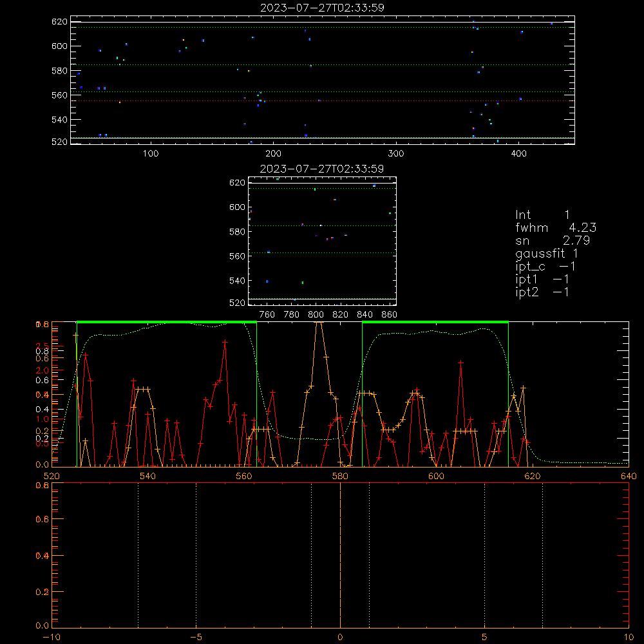Click the middle plot title 2023-07-27T02:33:59
This screenshot has width=644, height=644.
pyautogui.click(x=322, y=169)
